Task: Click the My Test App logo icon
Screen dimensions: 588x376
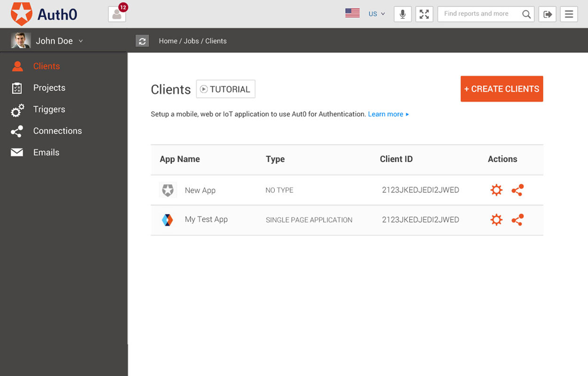Action: click(167, 219)
